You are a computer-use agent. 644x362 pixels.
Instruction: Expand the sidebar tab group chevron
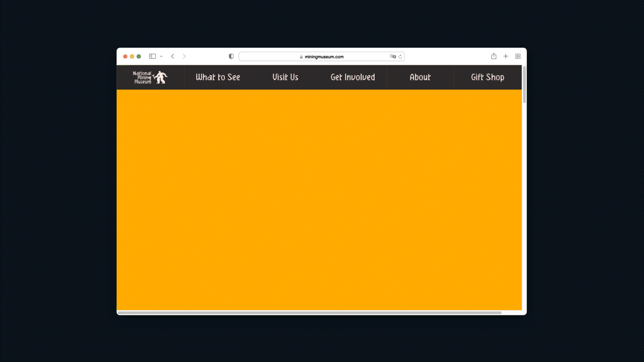161,56
